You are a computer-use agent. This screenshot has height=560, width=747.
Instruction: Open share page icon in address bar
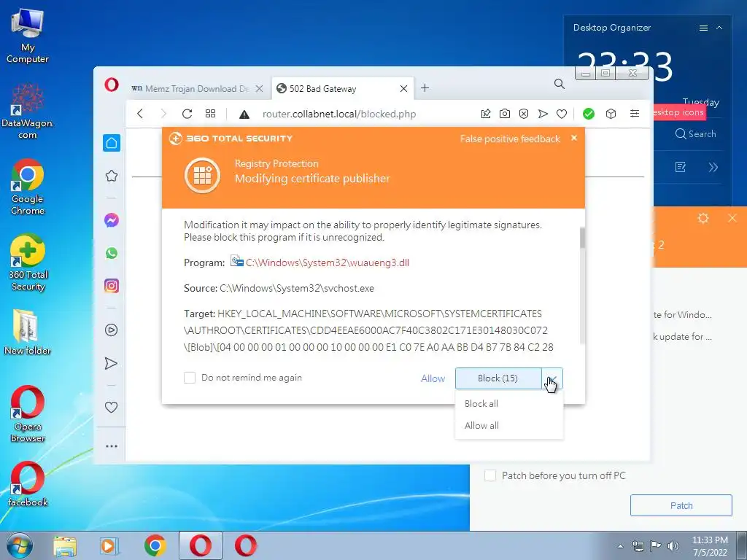pyautogui.click(x=485, y=114)
